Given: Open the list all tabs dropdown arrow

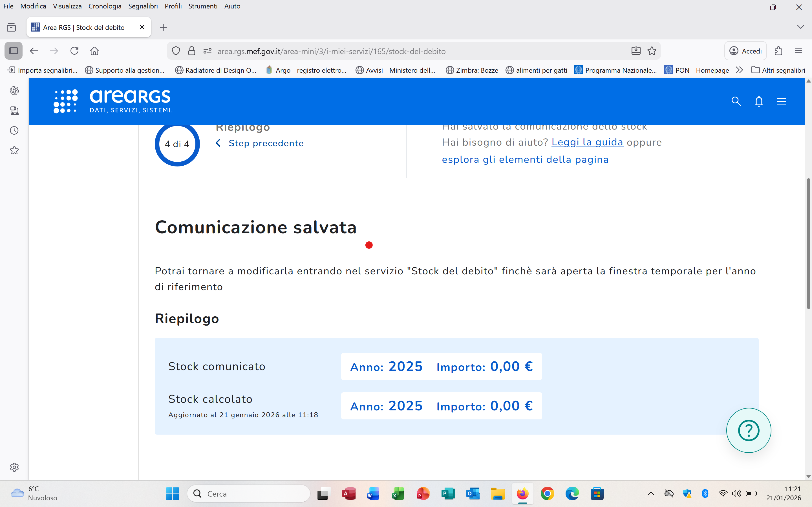Looking at the screenshot, I should [x=801, y=27].
